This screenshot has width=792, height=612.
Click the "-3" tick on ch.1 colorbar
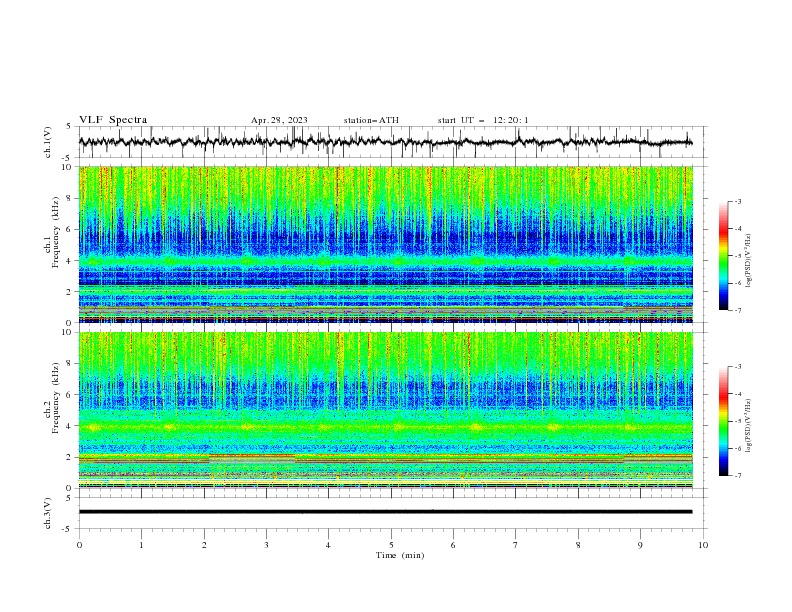pyautogui.click(x=737, y=201)
